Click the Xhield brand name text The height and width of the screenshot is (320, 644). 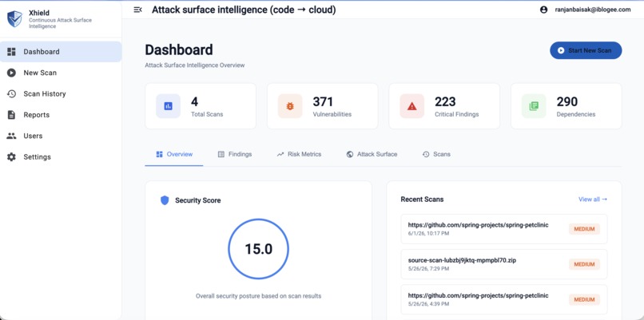coord(39,13)
